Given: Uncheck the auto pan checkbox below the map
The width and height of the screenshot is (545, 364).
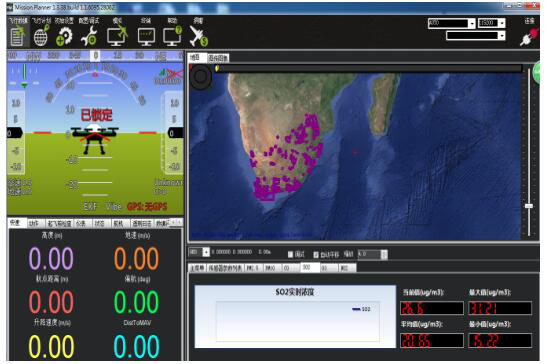Looking at the screenshot, I should (316, 254).
